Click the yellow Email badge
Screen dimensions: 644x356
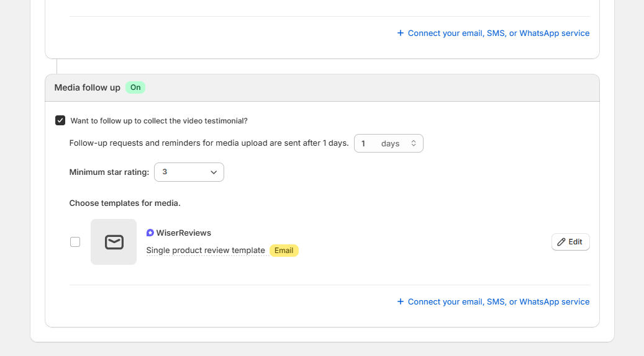[284, 251]
